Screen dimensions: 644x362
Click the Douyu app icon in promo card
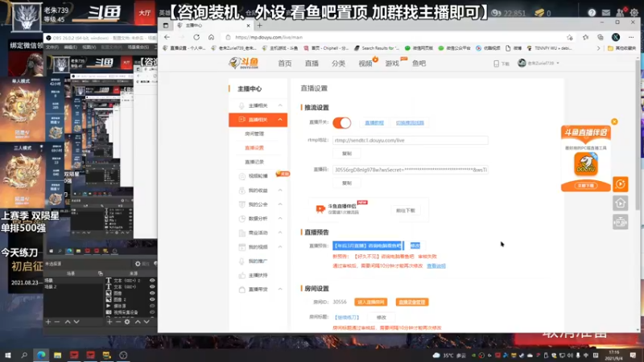[x=586, y=164]
